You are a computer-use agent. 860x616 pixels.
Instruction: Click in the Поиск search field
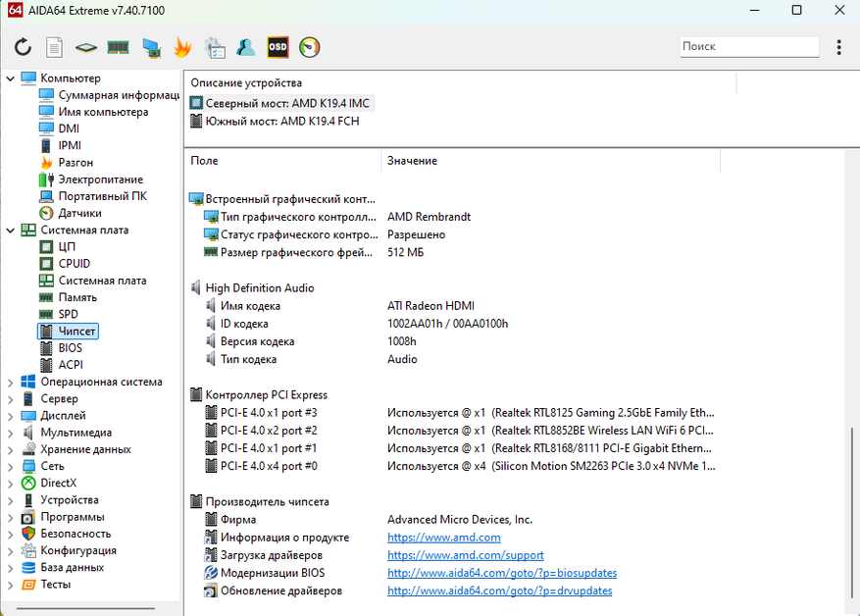(x=748, y=46)
